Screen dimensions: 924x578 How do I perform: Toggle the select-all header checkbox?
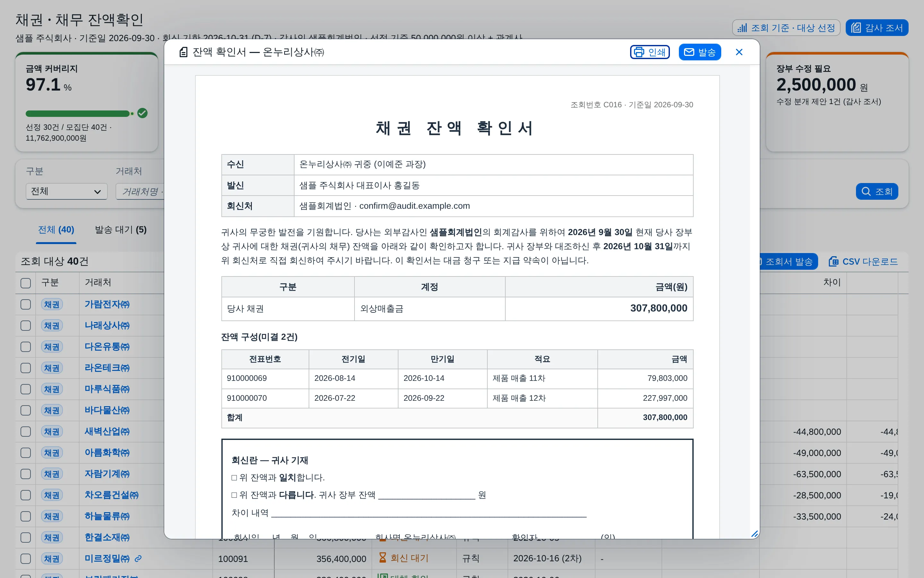tap(26, 283)
